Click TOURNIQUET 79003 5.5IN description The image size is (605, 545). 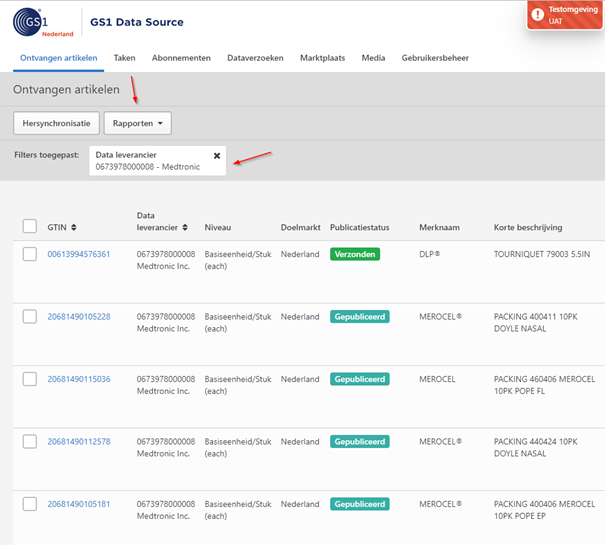pos(542,254)
